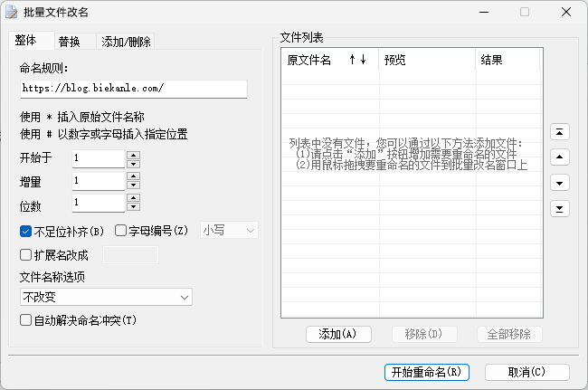Click the disabled 移除(D) button
Viewport: 588px width, 390px height.
click(424, 334)
